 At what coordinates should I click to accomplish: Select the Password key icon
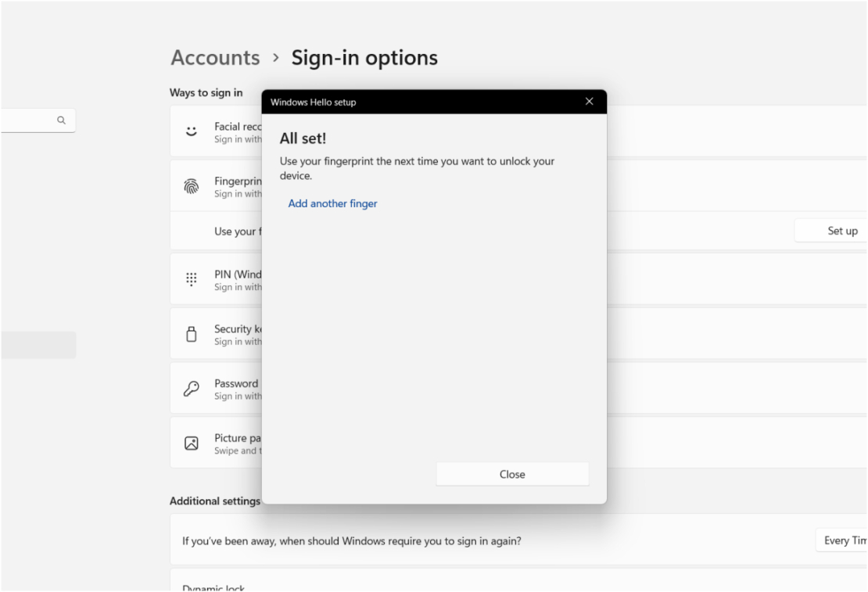click(x=191, y=388)
